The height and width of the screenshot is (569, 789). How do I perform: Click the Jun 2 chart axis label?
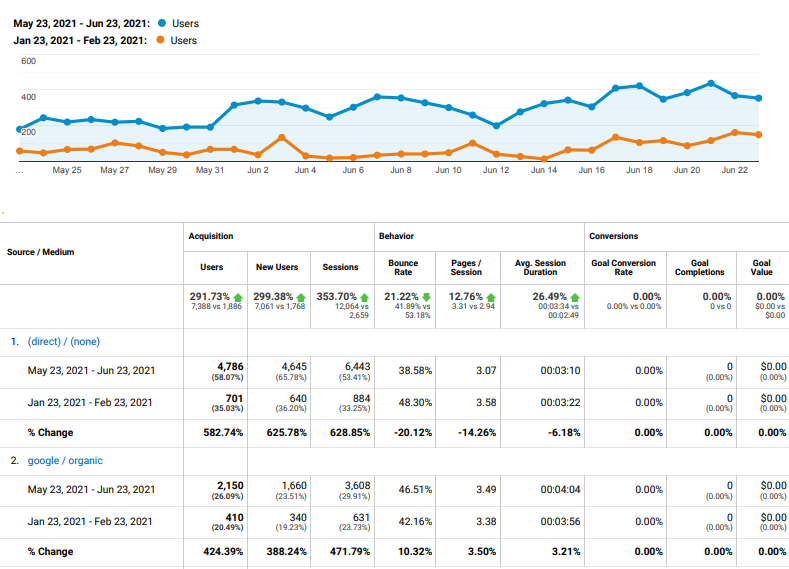pyautogui.click(x=258, y=170)
